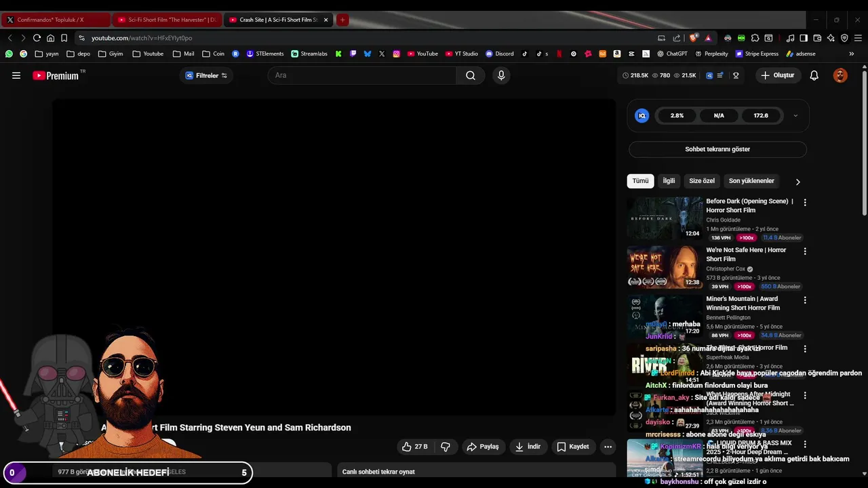Show more filter chips arrow
The image size is (868, 488).
(x=797, y=182)
